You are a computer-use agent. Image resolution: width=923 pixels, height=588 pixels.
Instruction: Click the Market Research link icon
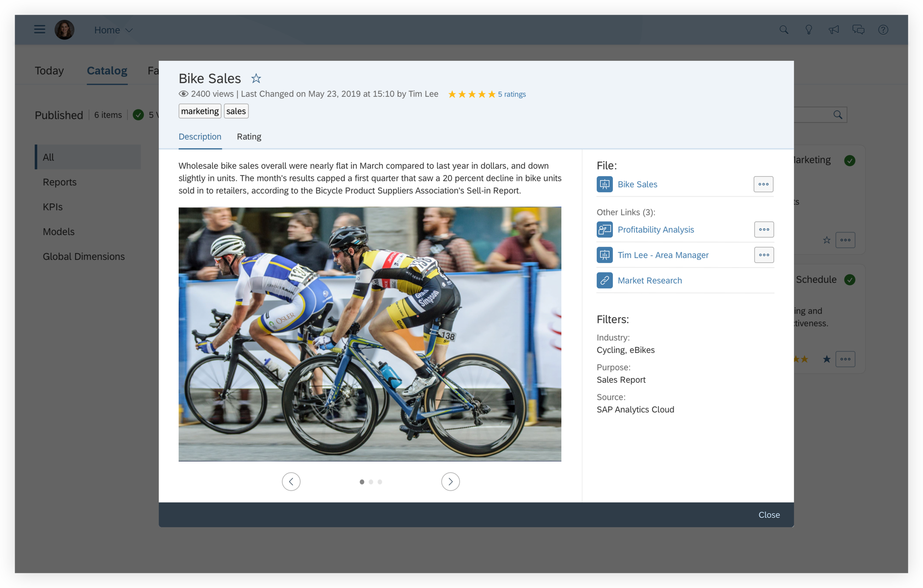(x=604, y=280)
